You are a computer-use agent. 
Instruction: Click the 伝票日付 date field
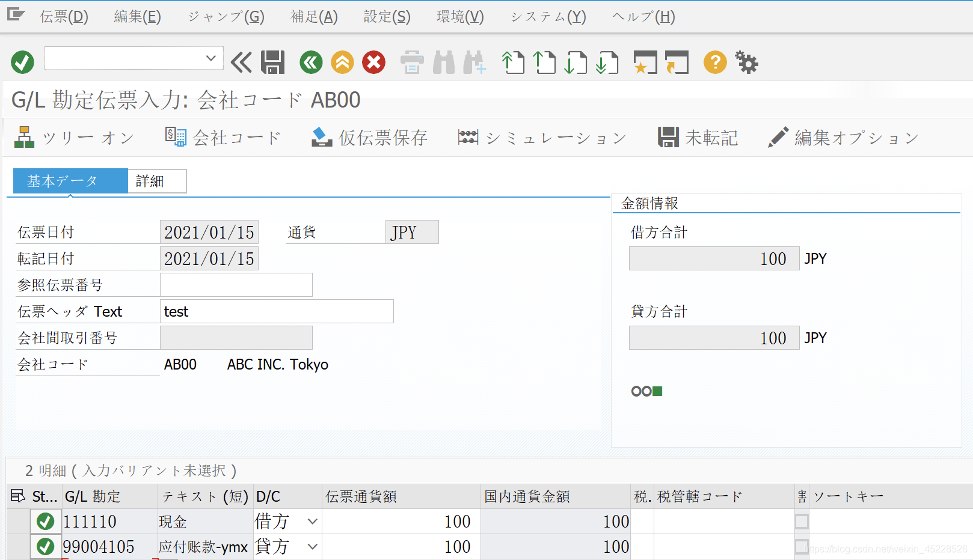tap(209, 232)
